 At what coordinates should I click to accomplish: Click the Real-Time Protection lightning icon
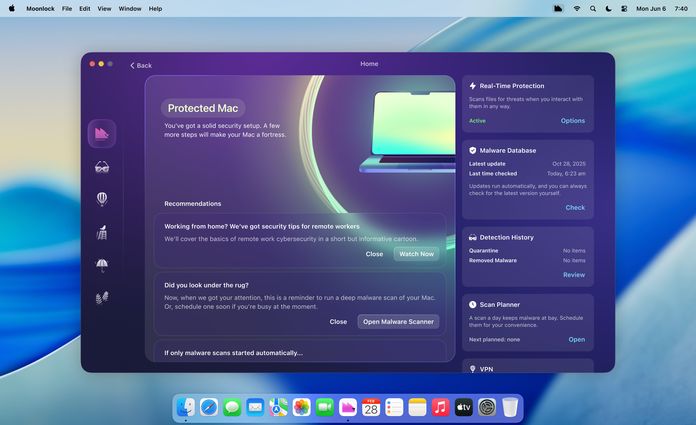pyautogui.click(x=472, y=86)
